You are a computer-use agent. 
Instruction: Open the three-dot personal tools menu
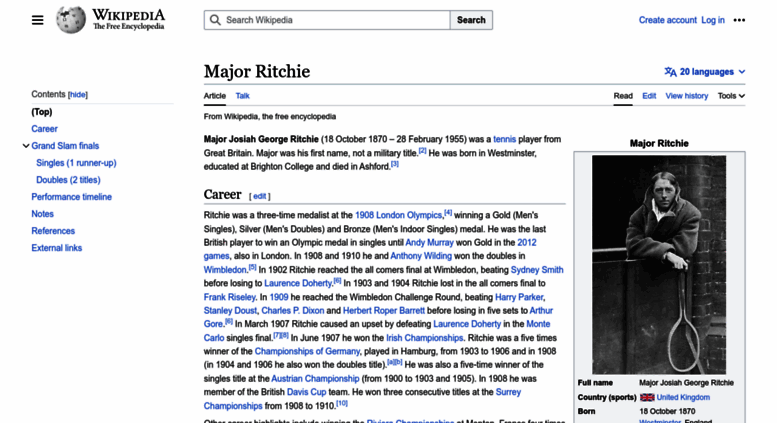tap(739, 20)
